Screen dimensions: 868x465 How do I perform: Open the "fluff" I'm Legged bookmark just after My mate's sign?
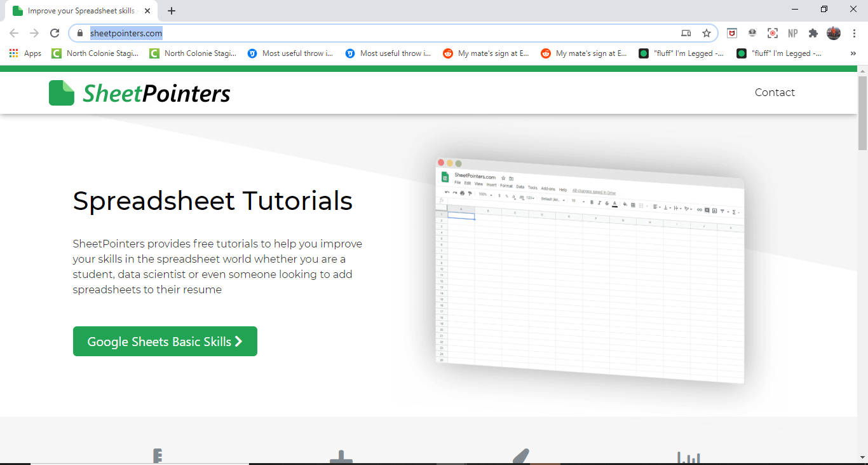tap(681, 53)
